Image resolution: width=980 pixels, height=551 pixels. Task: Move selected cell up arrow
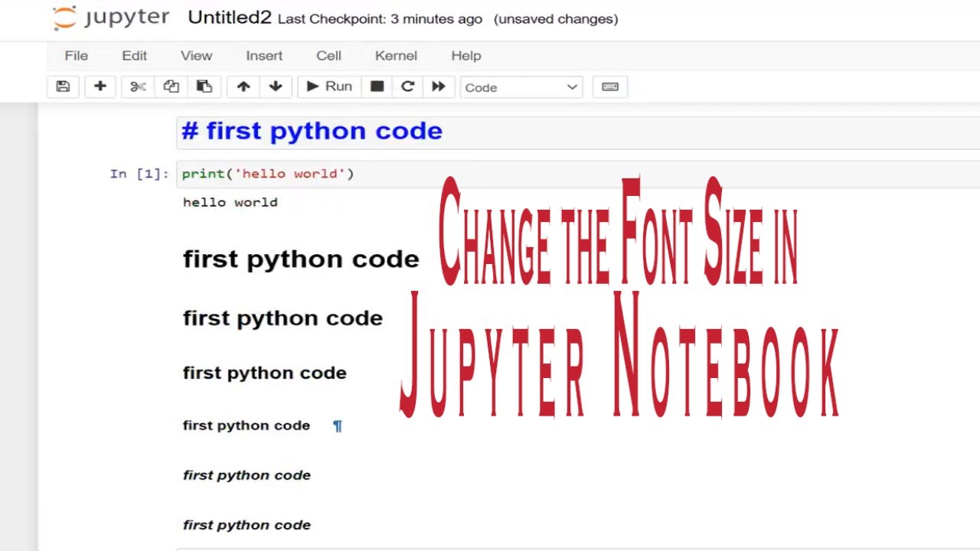pyautogui.click(x=243, y=86)
